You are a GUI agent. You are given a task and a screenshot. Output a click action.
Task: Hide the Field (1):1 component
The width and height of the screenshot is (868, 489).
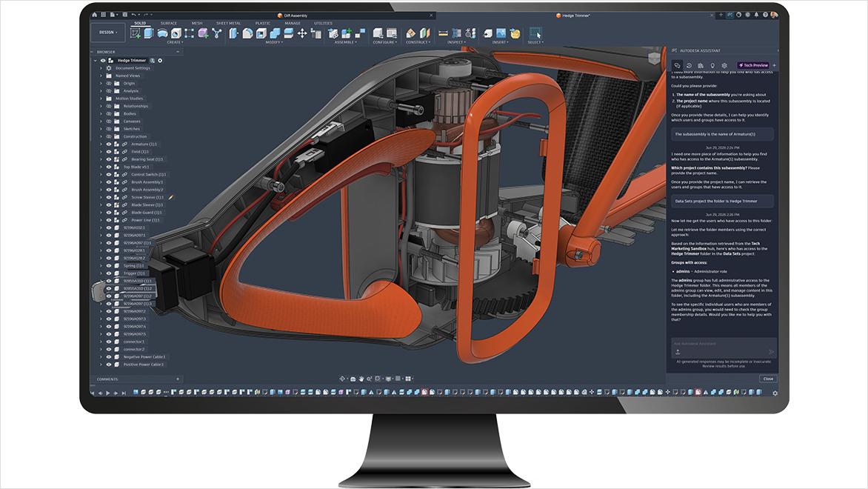[x=109, y=151]
